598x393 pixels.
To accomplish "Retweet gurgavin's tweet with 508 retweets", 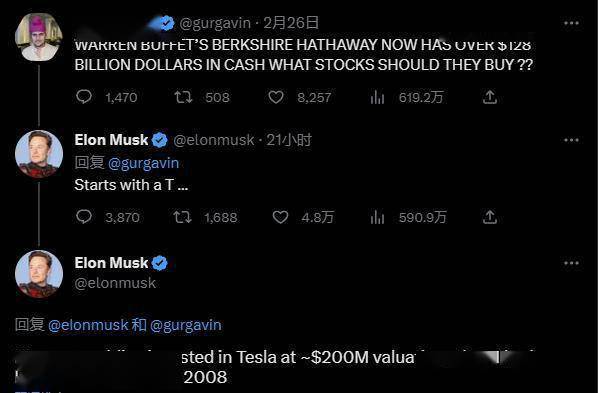I will tap(183, 97).
